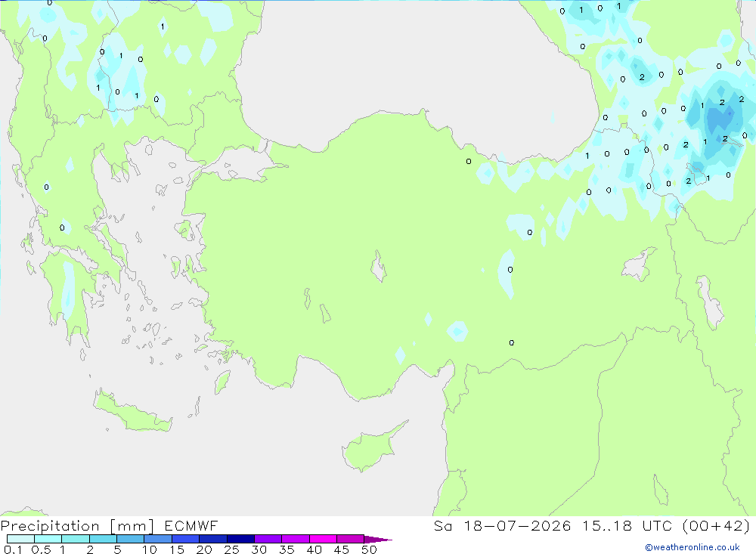This screenshot has height=554, width=756.
Task: Select the blue 5–10 mm legend swatch
Action: (130, 539)
